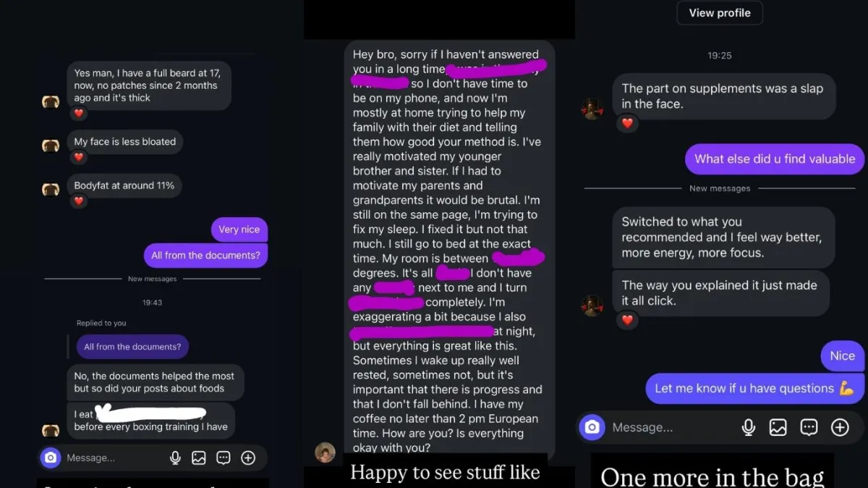The image size is (868, 488).
Task: Click the View profile button
Action: point(720,13)
